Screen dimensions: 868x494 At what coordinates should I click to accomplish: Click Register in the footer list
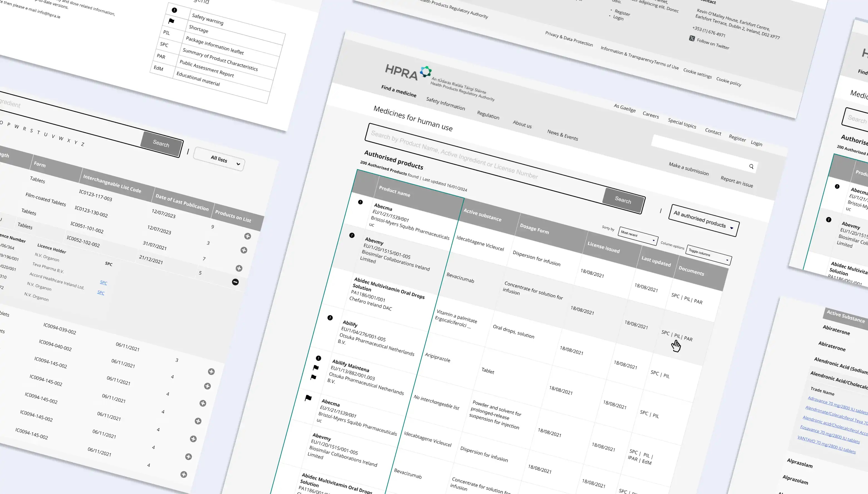click(x=622, y=13)
